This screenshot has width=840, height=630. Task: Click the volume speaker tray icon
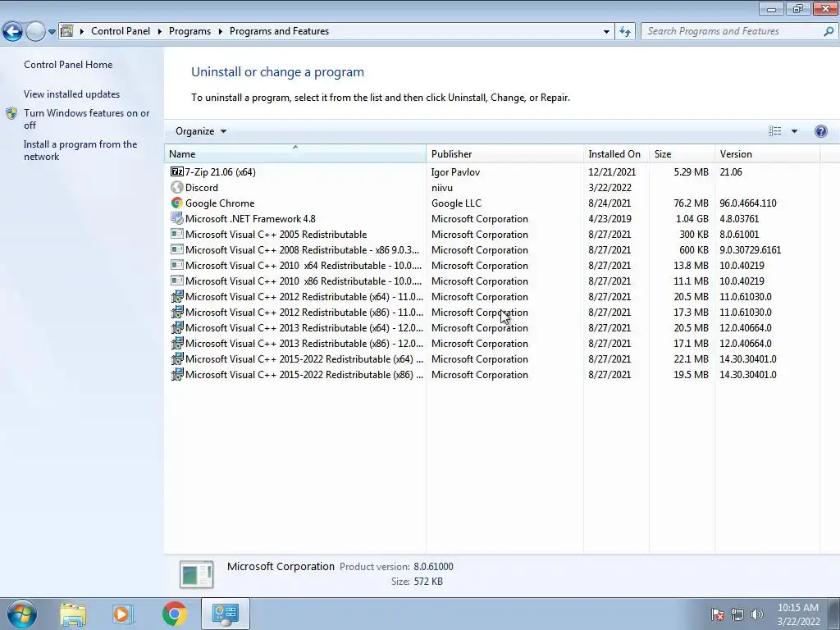pyautogui.click(x=757, y=614)
